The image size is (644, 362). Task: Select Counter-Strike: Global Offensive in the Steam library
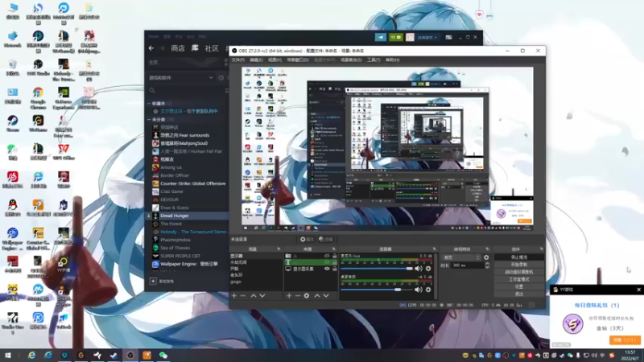(188, 183)
